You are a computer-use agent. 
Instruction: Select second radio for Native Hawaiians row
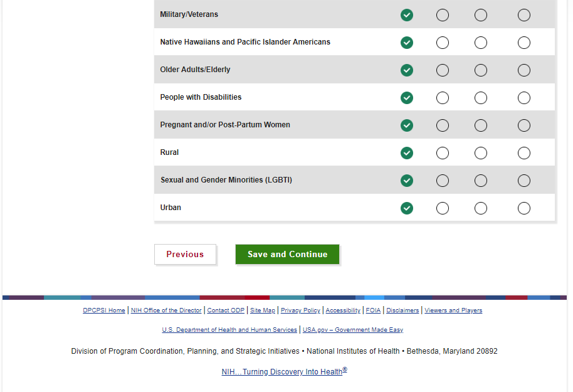(x=443, y=43)
